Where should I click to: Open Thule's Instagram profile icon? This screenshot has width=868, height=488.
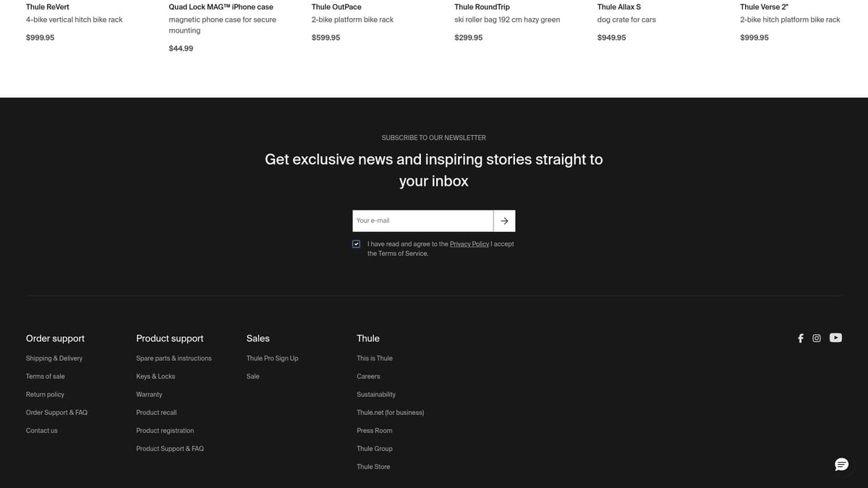click(x=817, y=338)
